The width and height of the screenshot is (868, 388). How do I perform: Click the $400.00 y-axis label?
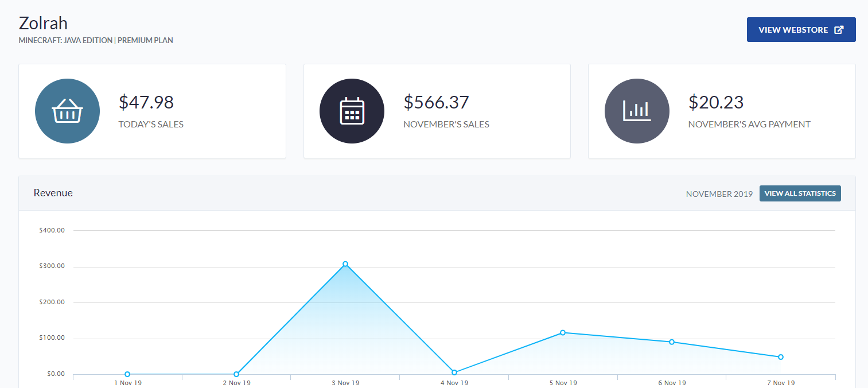(x=52, y=230)
